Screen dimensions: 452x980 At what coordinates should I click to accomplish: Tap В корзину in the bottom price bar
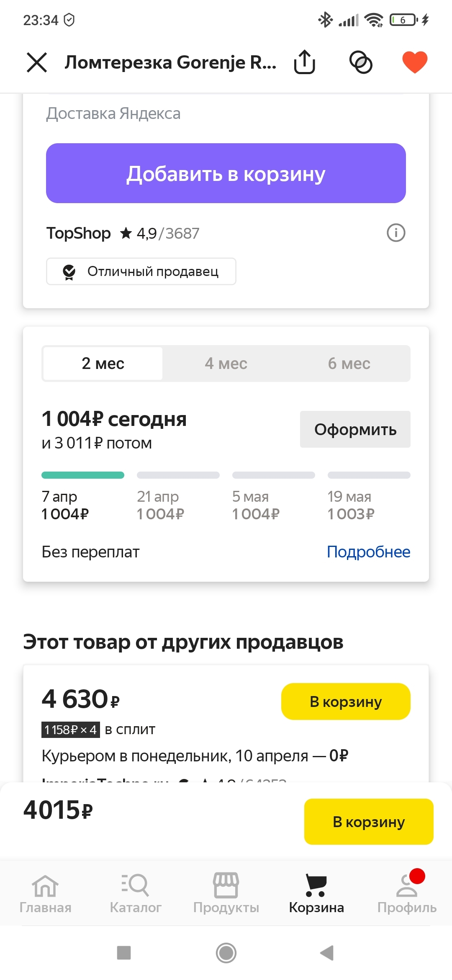(x=368, y=822)
